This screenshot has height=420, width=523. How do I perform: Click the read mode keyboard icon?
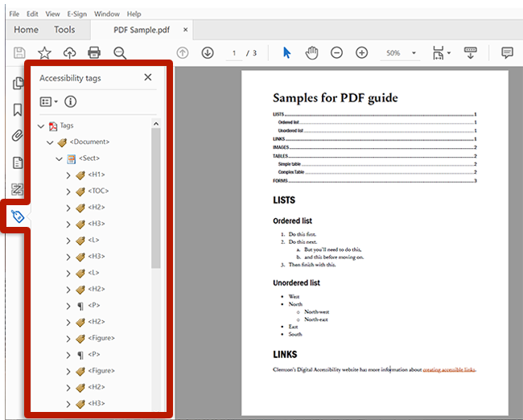[x=471, y=53]
